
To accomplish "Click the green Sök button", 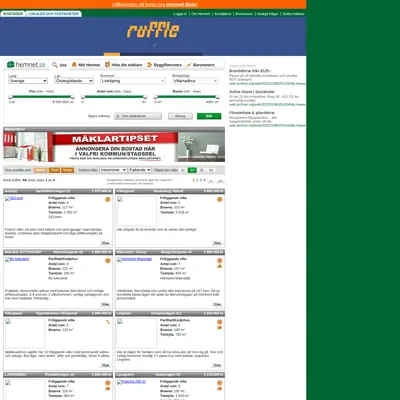I will (209, 116).
